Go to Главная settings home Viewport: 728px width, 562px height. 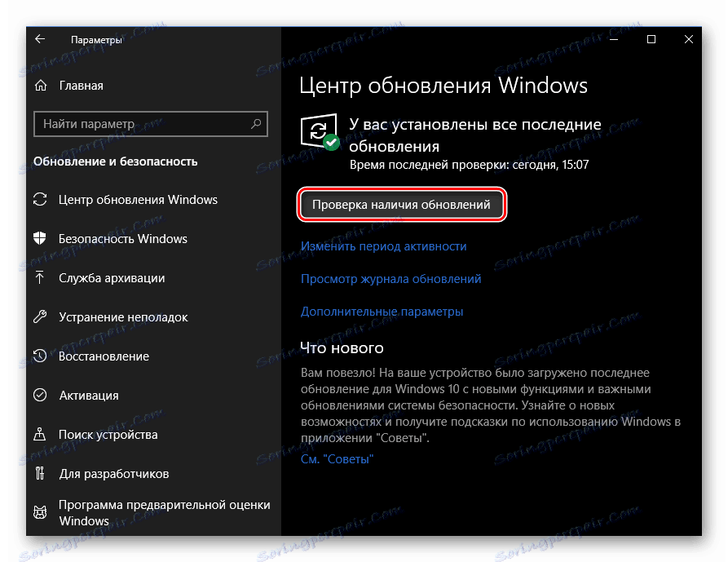coord(82,86)
